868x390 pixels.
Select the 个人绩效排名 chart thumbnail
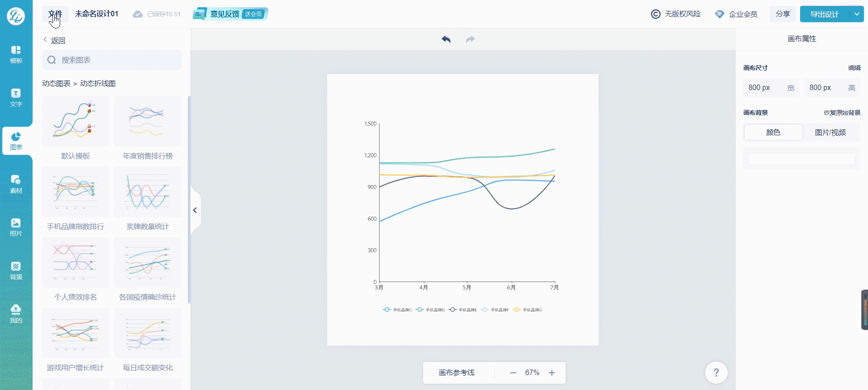(76, 262)
